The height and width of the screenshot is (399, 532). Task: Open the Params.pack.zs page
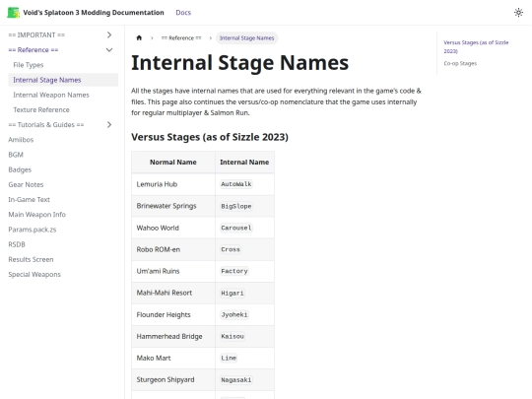33,230
